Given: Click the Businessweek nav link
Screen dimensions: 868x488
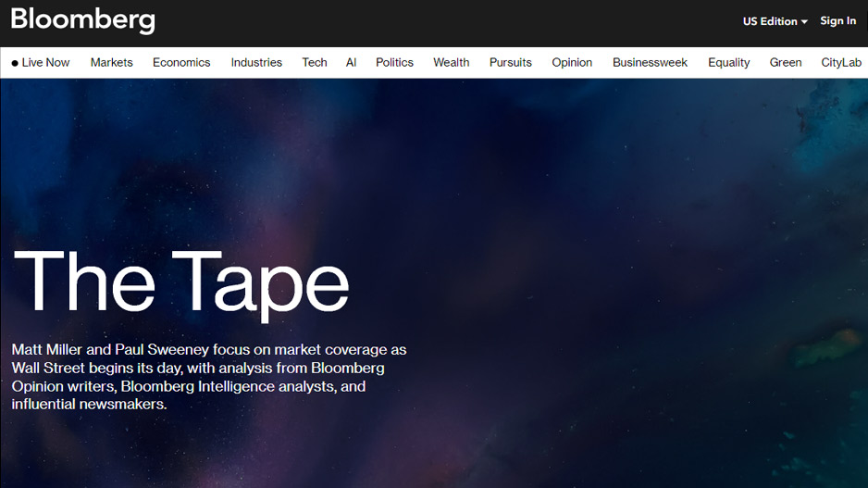Looking at the screenshot, I should pos(650,63).
